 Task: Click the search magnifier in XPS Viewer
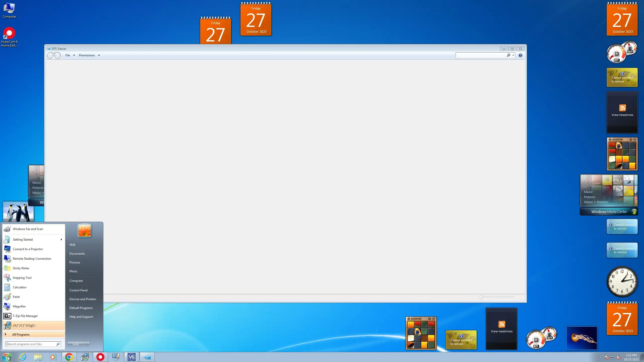pyautogui.click(x=508, y=55)
